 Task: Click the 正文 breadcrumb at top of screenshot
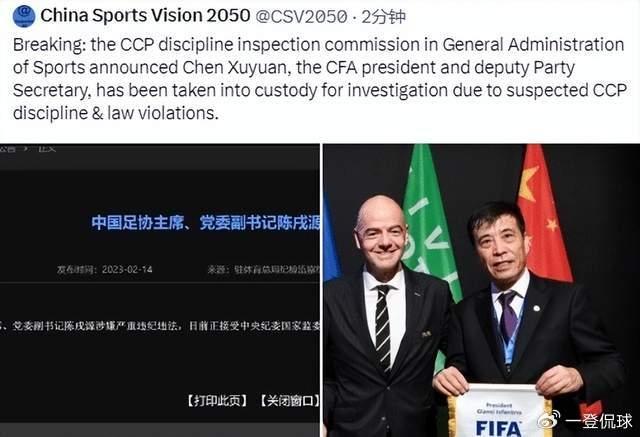(x=47, y=149)
